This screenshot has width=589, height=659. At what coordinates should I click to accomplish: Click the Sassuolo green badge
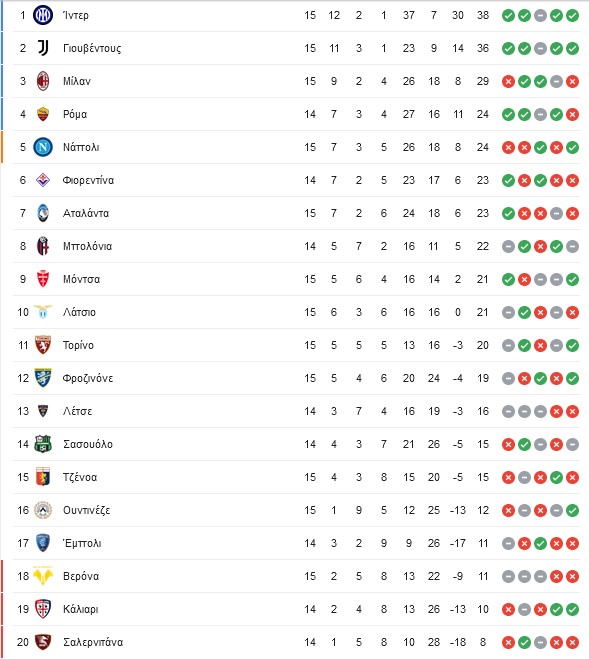pos(43,444)
